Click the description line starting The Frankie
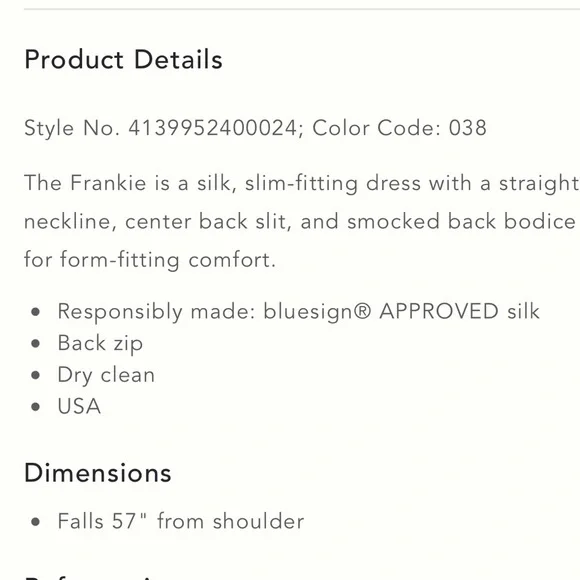Screen dimensions: 580x580 [x=301, y=183]
